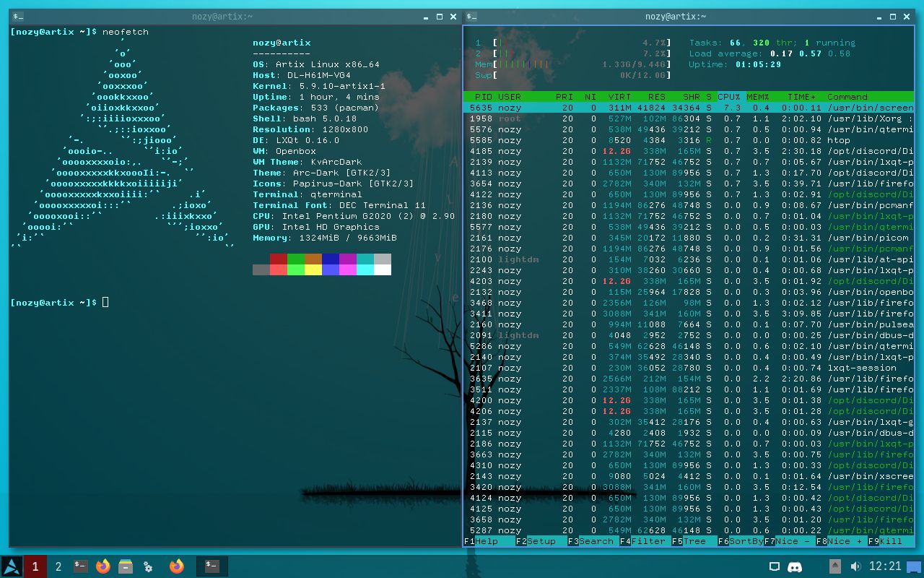Click the Command column header in htop
The image size is (924, 578).
click(847, 97)
